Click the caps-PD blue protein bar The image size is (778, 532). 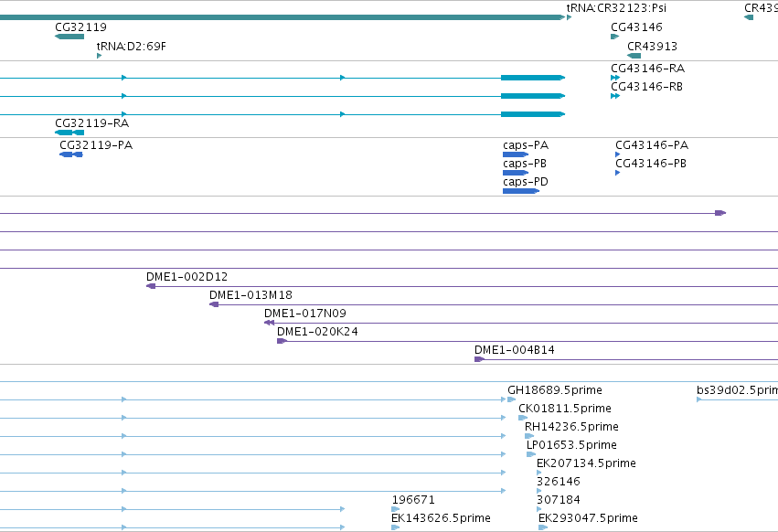521,191
